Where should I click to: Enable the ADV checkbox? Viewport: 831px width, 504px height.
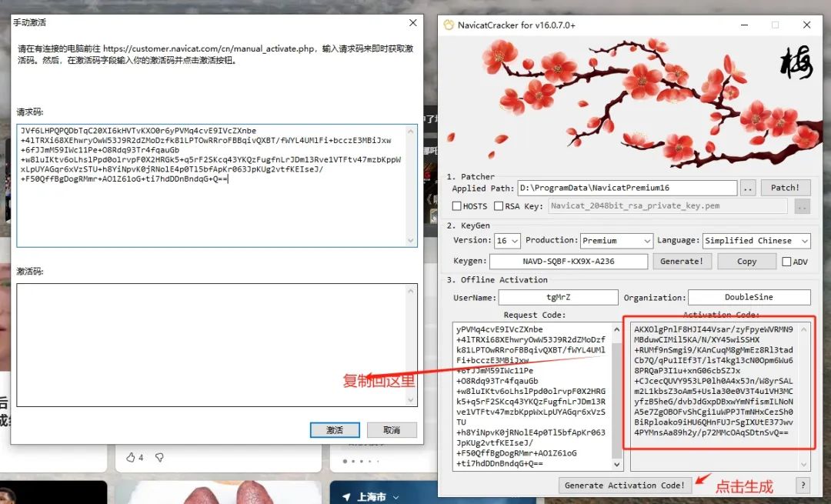pos(786,262)
